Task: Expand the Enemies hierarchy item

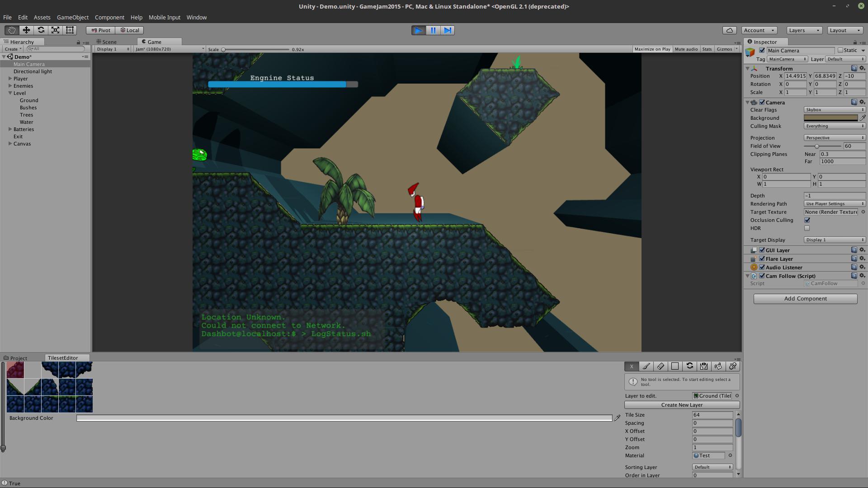Action: (x=10, y=86)
